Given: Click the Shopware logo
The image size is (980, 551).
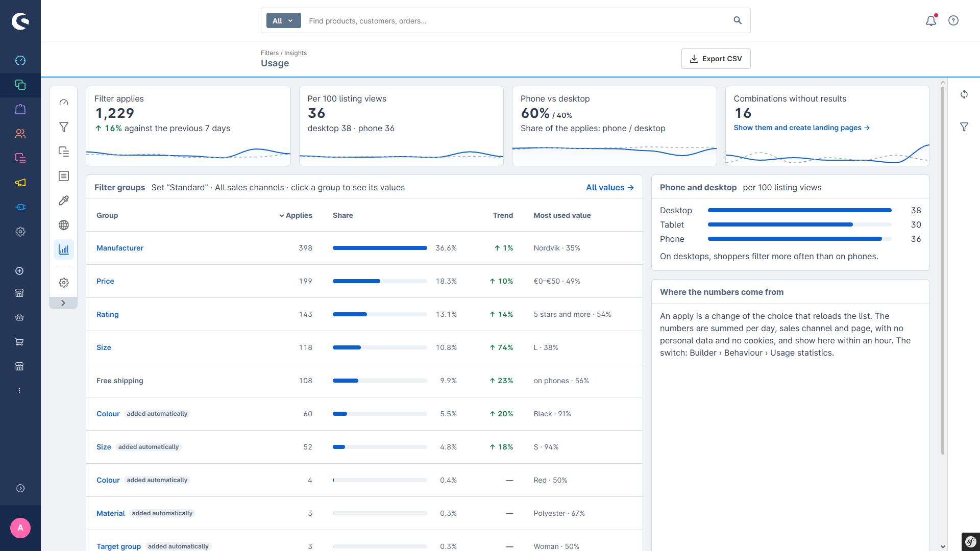Looking at the screenshot, I should (x=20, y=21).
